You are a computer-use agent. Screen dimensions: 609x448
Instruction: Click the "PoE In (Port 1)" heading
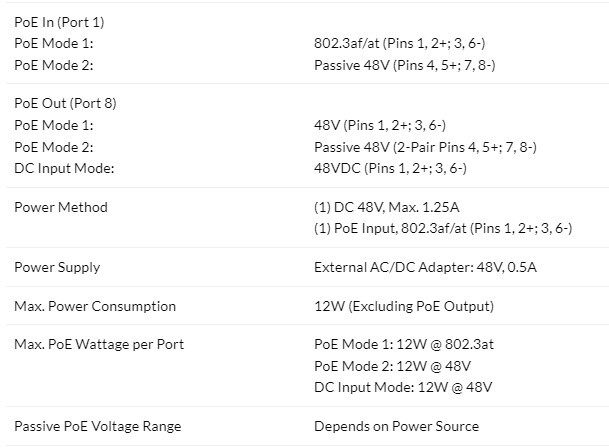coord(59,22)
